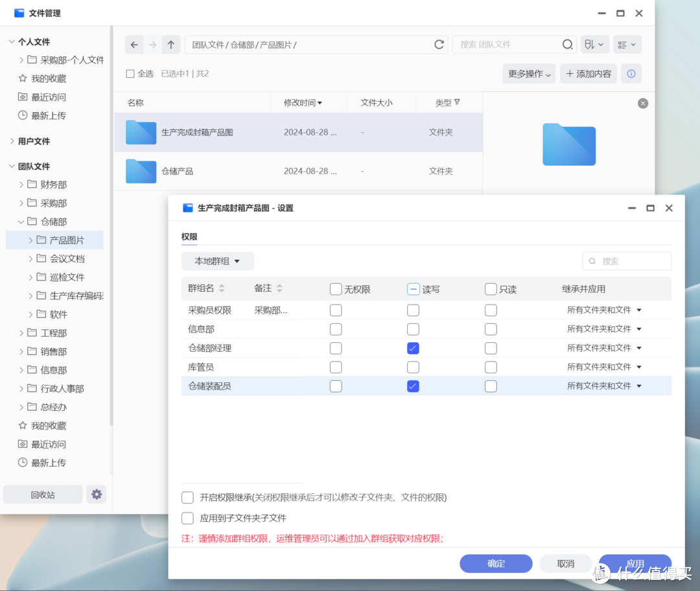
Task: Click the 添加内容 button
Action: tap(588, 73)
